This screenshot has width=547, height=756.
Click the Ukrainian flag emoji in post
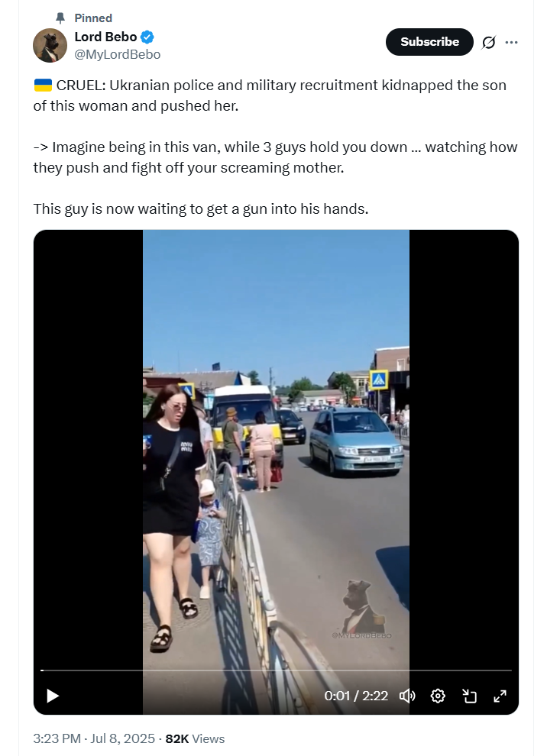pyautogui.click(x=43, y=86)
